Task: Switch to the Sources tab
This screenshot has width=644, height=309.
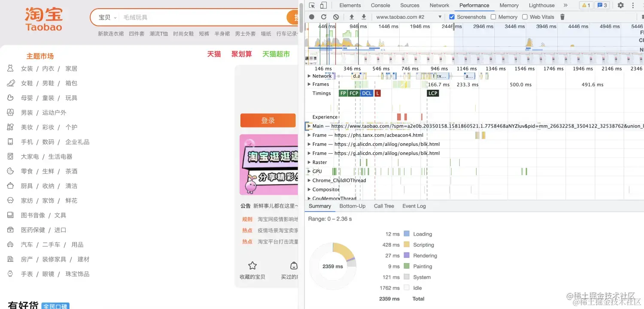Action: coord(410,5)
